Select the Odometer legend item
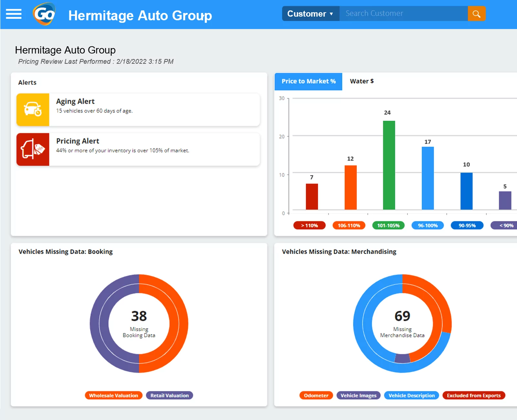The width and height of the screenshot is (517, 420). pos(316,395)
